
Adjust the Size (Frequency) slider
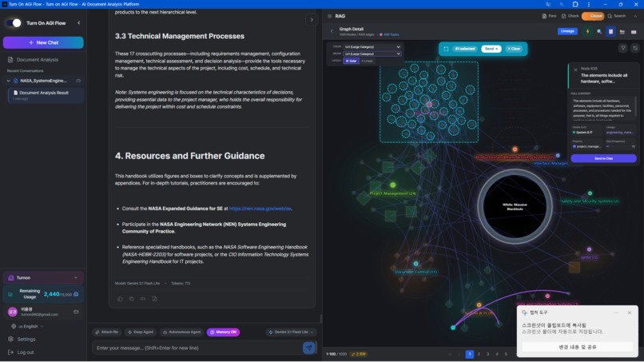point(620,146)
